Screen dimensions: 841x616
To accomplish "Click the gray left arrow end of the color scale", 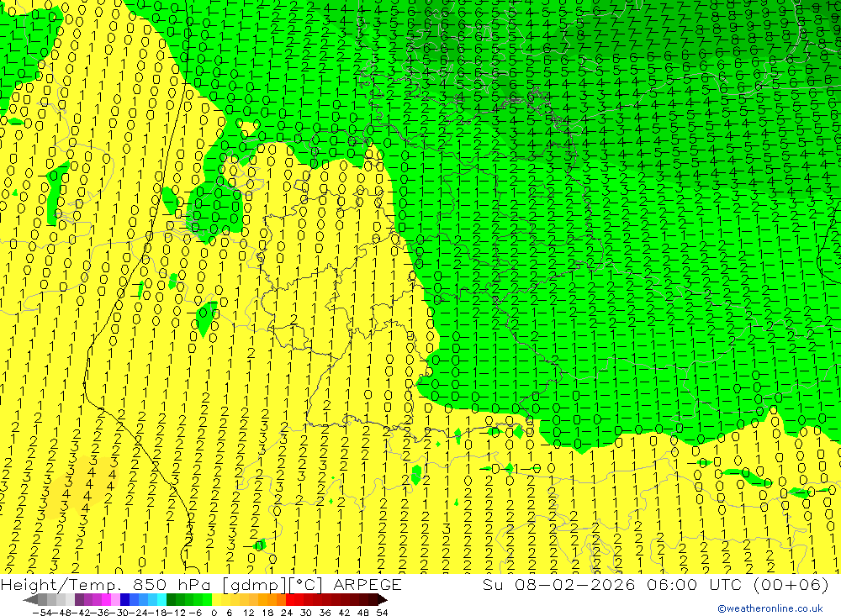I will (30, 600).
